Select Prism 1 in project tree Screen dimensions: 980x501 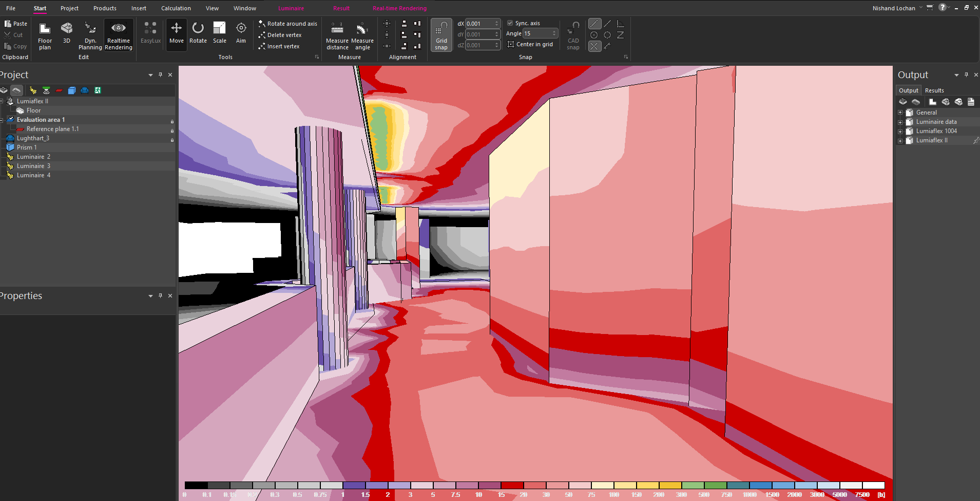[x=27, y=147]
